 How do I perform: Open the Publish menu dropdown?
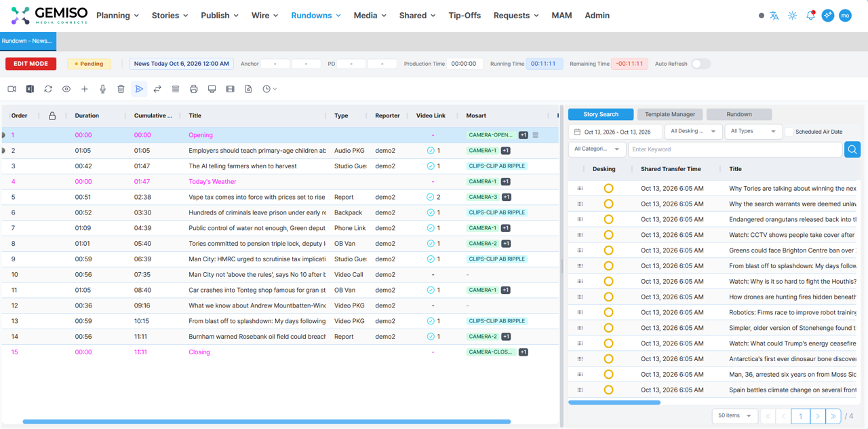(x=220, y=16)
